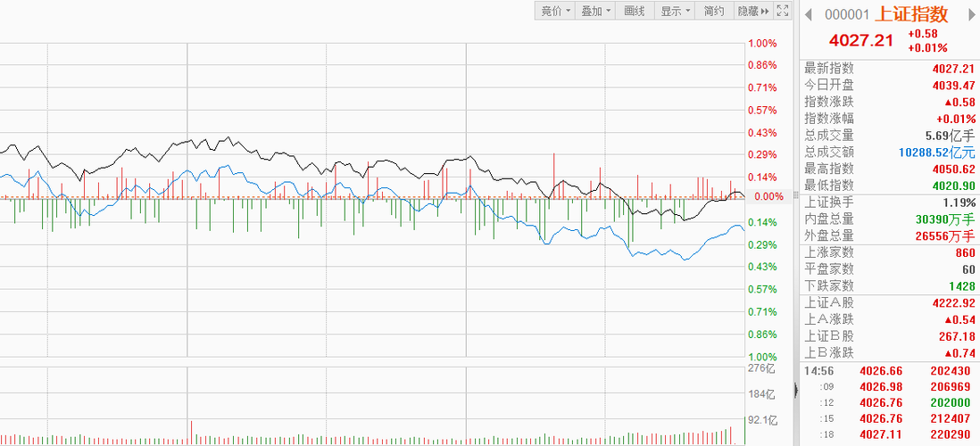
Task: Click the 指数涨跌 value 0.58
Action: point(960,102)
